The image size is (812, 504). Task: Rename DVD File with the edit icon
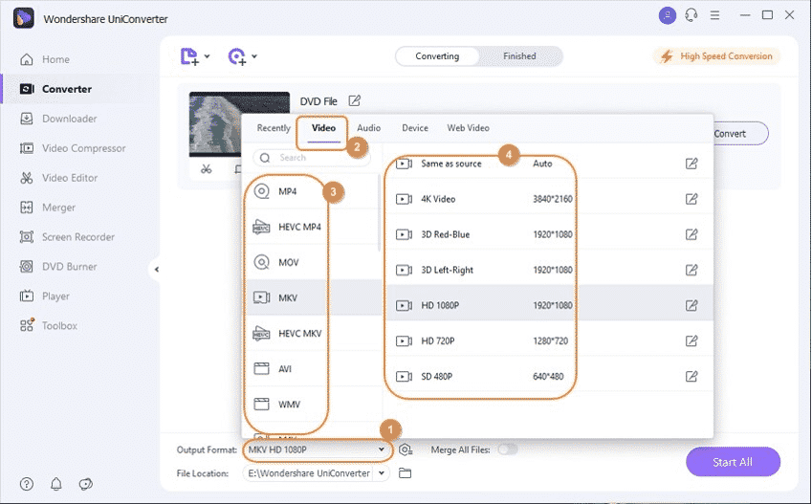pyautogui.click(x=354, y=100)
